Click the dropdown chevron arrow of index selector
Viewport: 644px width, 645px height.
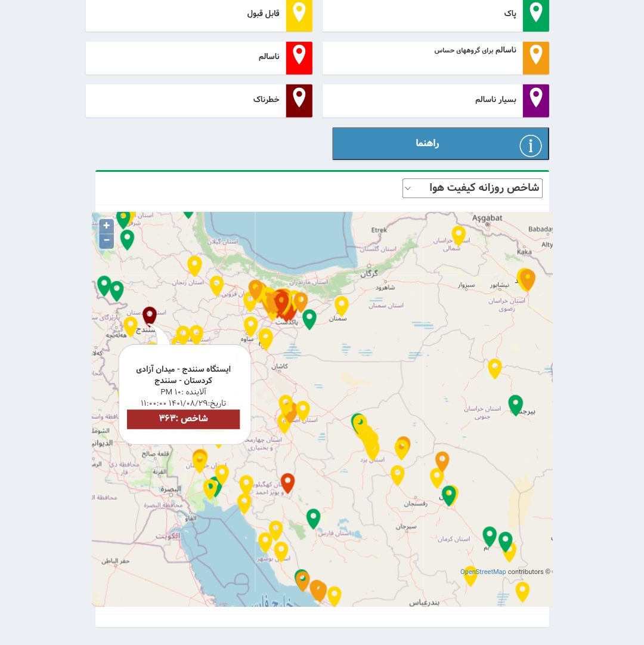(x=408, y=188)
